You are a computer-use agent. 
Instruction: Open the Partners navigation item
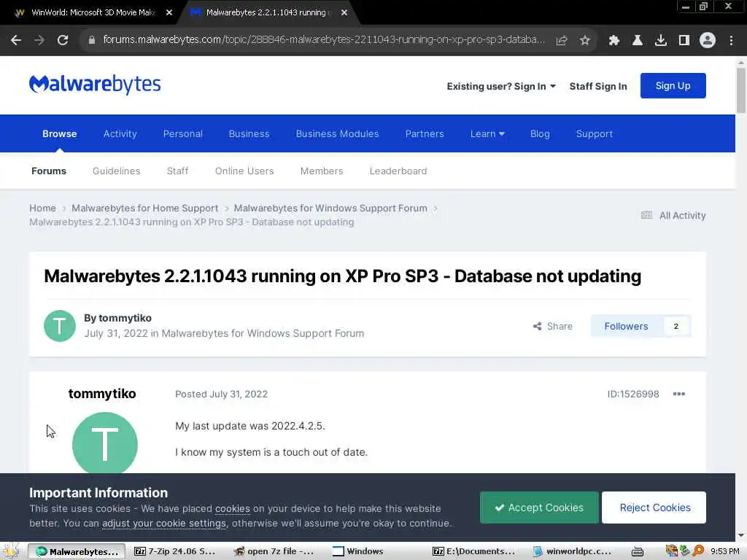425,134
